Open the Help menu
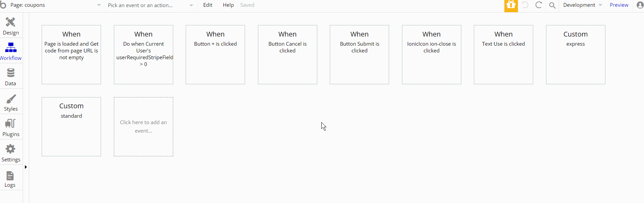The height and width of the screenshot is (203, 644). (228, 5)
